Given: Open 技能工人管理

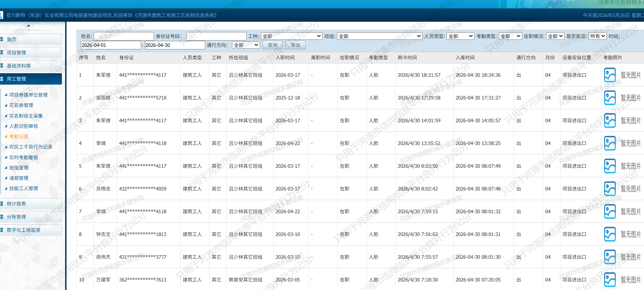Looking at the screenshot, I should click(23, 188).
